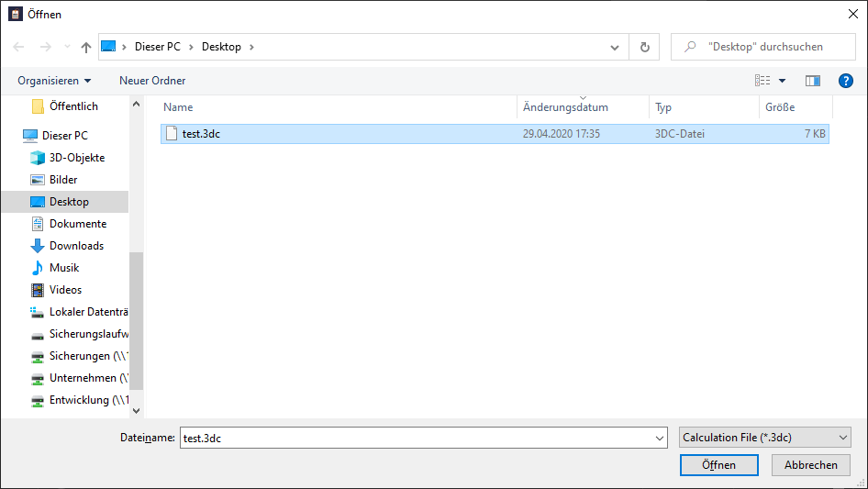Open the Musik folder in sidebar
The width and height of the screenshot is (868, 489).
pyautogui.click(x=64, y=268)
